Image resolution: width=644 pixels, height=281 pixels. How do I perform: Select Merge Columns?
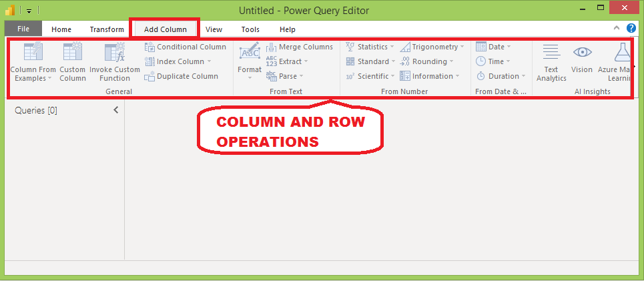pos(300,47)
